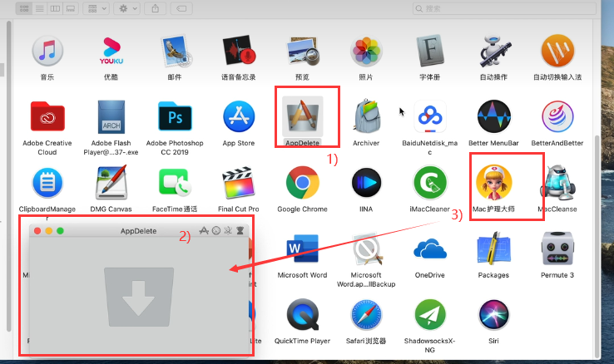Select the Better MenuBar app icon
This screenshot has height=364, width=614.
point(494,116)
